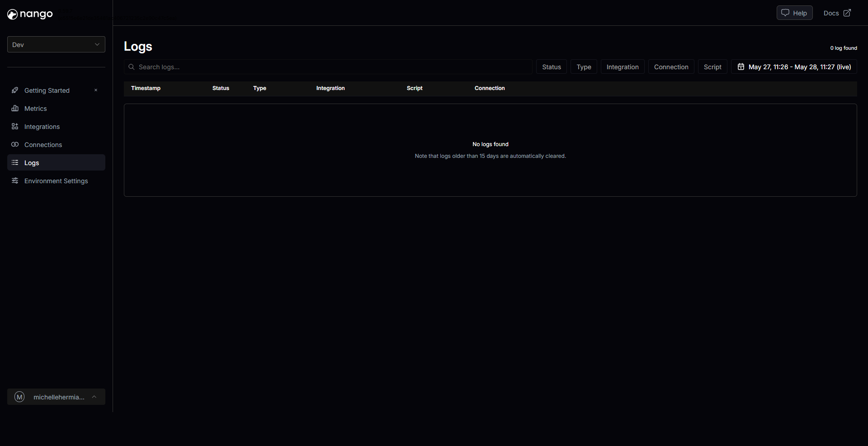
Task: Go to Metrics page
Action: (36, 109)
